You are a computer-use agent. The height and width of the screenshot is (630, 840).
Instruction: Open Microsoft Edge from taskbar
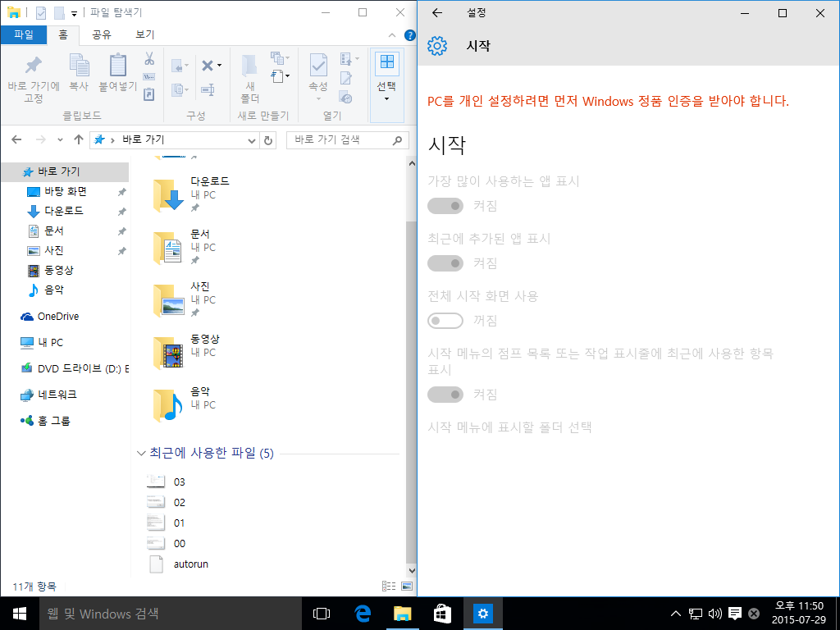(x=363, y=614)
